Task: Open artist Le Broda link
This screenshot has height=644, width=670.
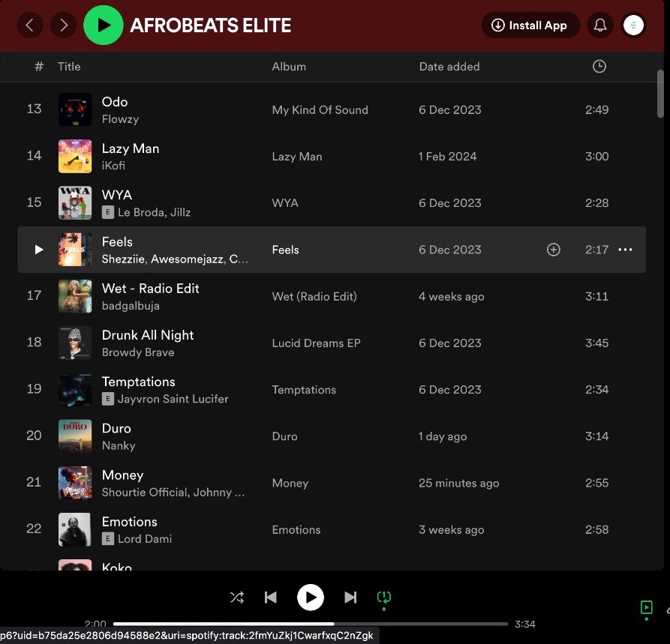Action: (141, 212)
